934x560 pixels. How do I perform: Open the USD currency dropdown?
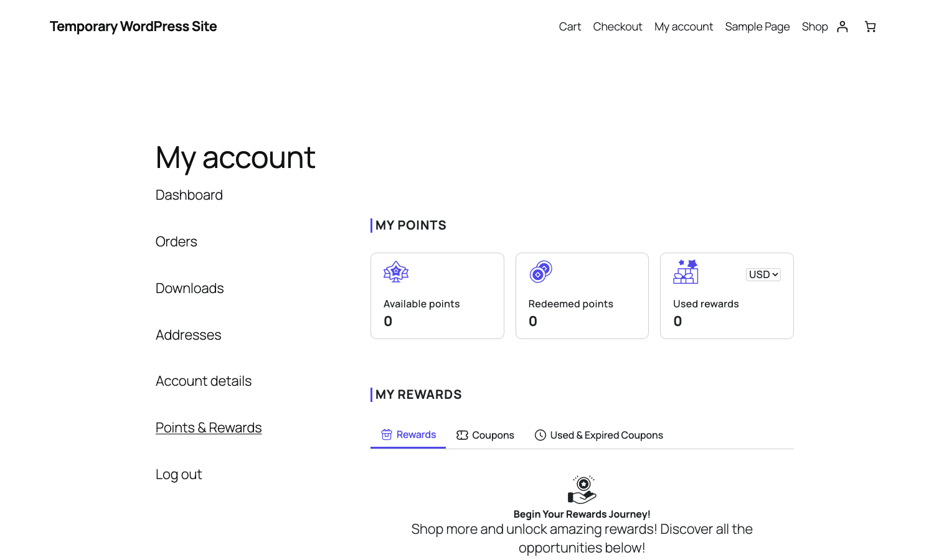click(763, 274)
